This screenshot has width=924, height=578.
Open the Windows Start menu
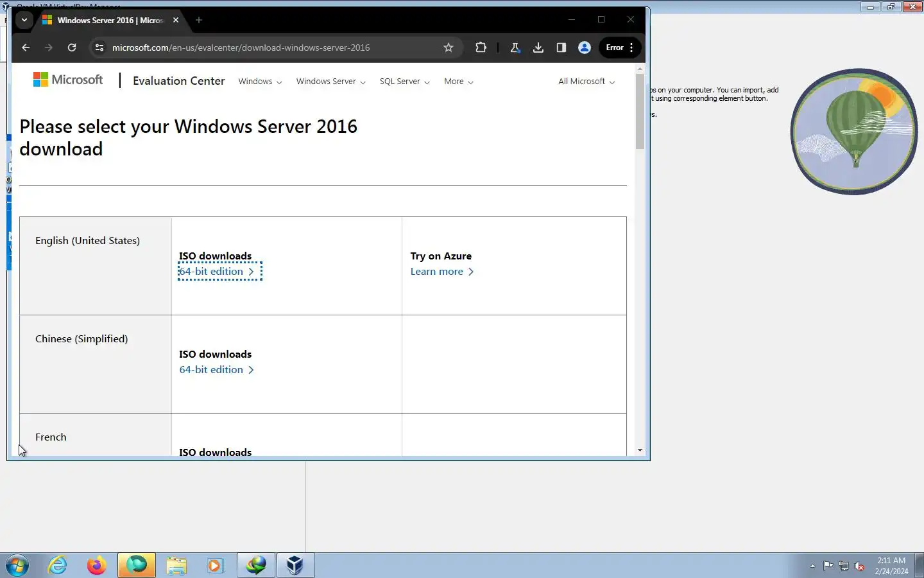click(17, 566)
